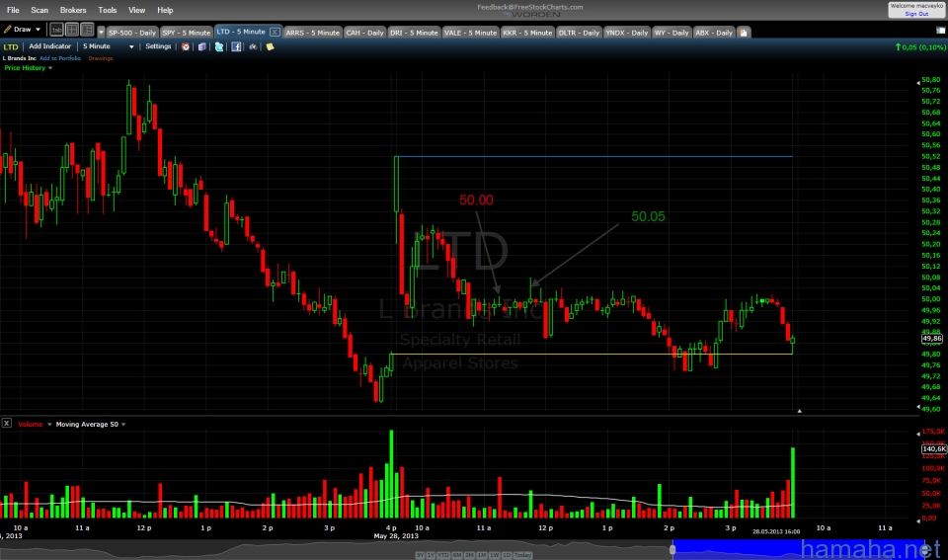Screen dimensions: 948x560
Task: Open chart Settings
Action: pos(158,46)
